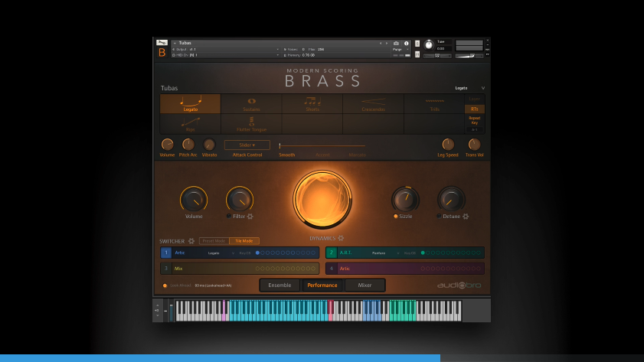Select the Crescendos articulation tile
This screenshot has width=644, height=362.
point(374,104)
